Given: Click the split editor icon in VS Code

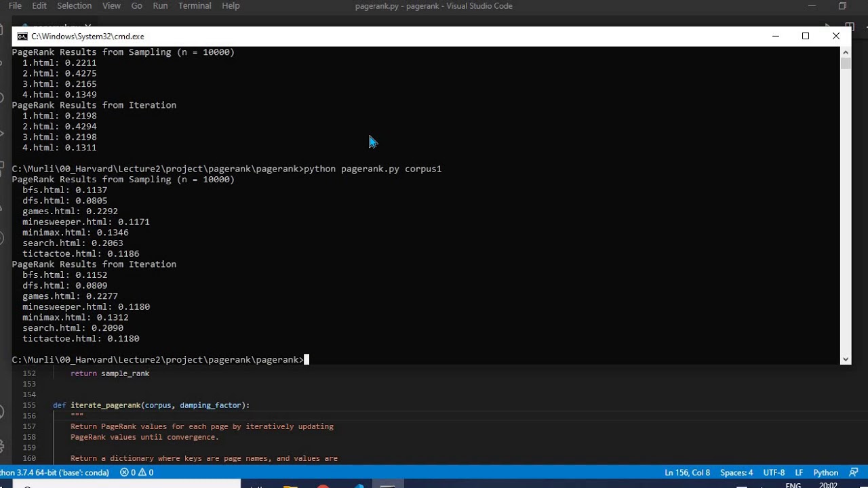Looking at the screenshot, I should click(850, 26).
